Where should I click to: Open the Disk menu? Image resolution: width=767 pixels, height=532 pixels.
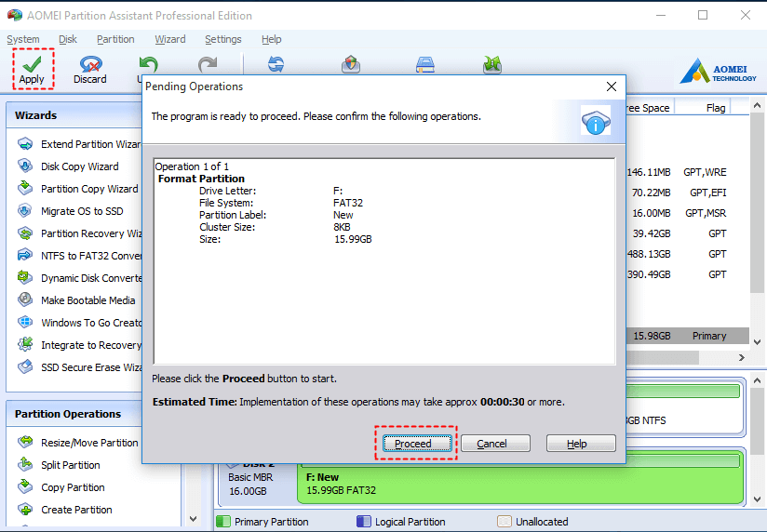(68, 39)
